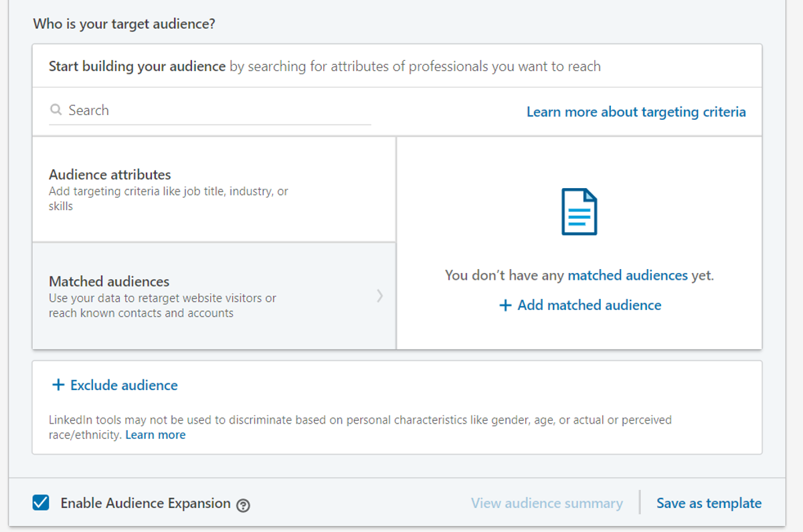This screenshot has height=532, width=803.
Task: Click the plus icon before Add matched audience
Action: pos(505,305)
